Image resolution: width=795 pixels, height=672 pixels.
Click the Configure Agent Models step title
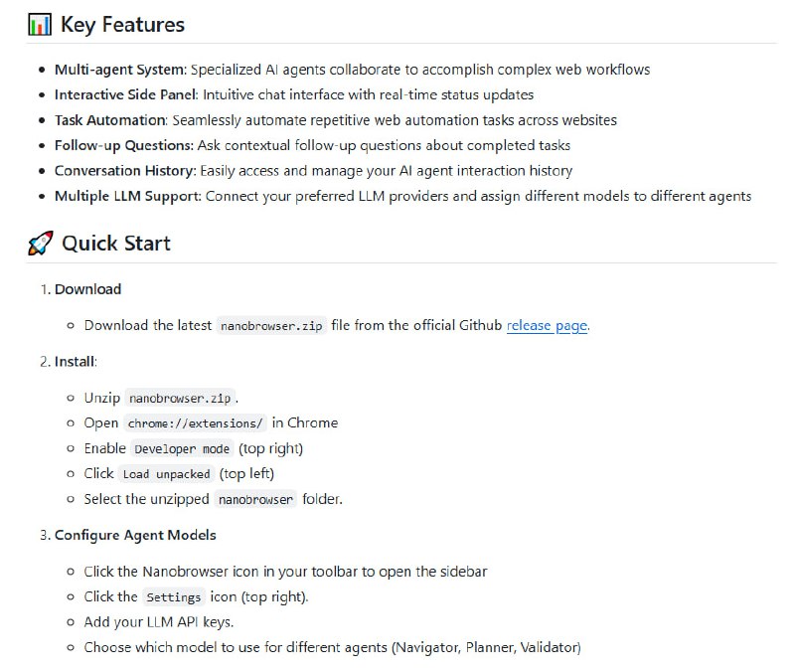click(x=135, y=535)
